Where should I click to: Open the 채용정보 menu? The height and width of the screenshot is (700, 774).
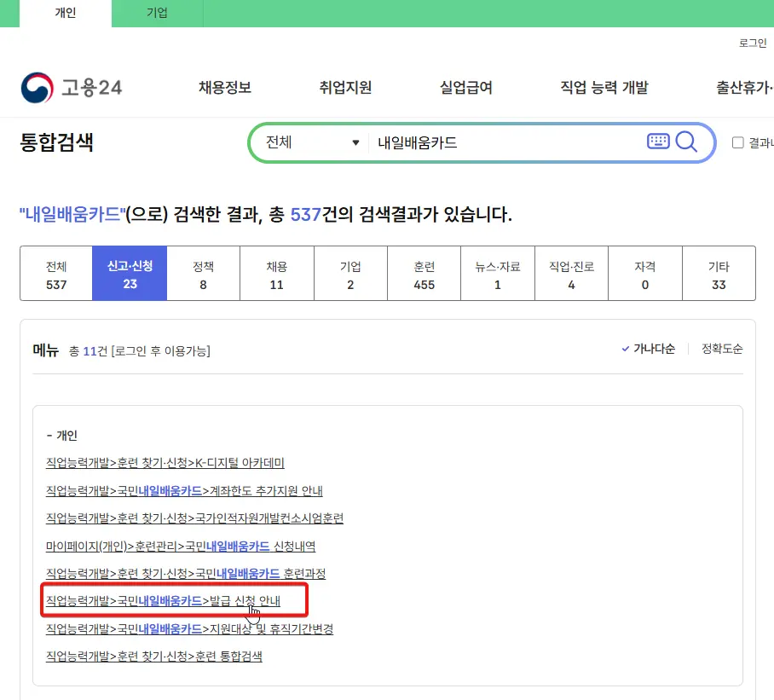224,87
